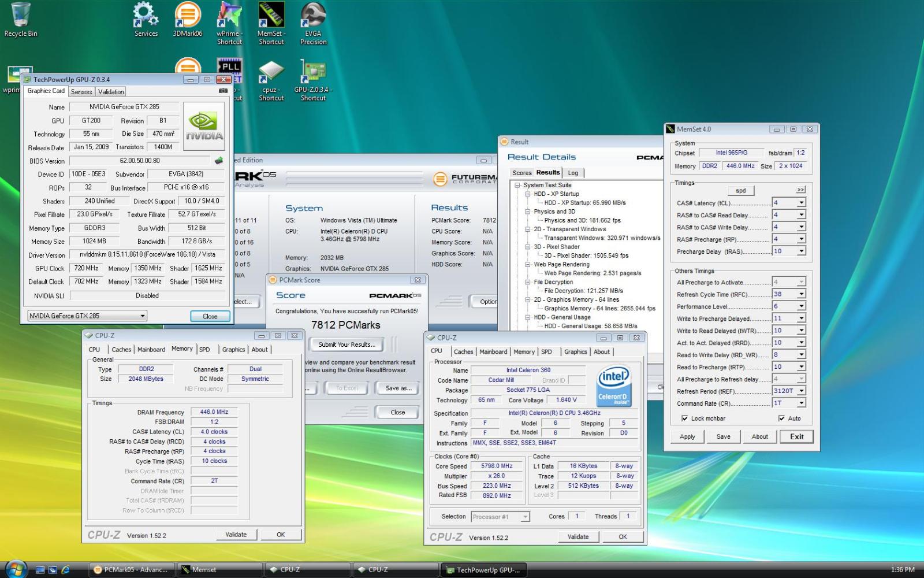Click the Intel Celeron D logo in CPU-Z
Viewport: 924px width, 578px height.
613,386
